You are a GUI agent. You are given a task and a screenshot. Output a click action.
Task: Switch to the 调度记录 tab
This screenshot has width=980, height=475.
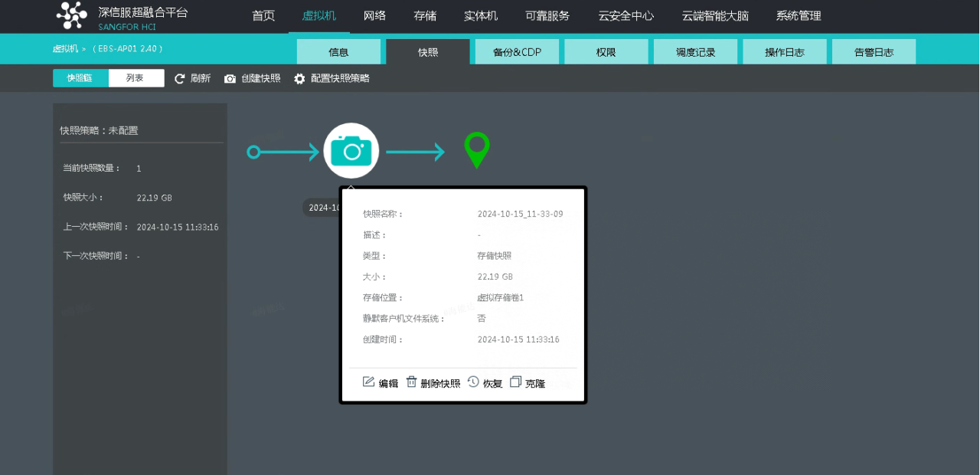pyautogui.click(x=695, y=51)
